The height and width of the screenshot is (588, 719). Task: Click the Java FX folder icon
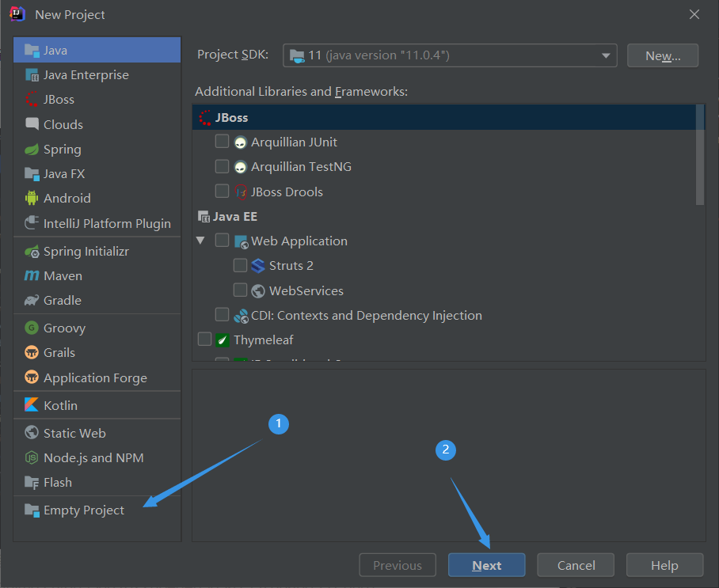click(32, 173)
